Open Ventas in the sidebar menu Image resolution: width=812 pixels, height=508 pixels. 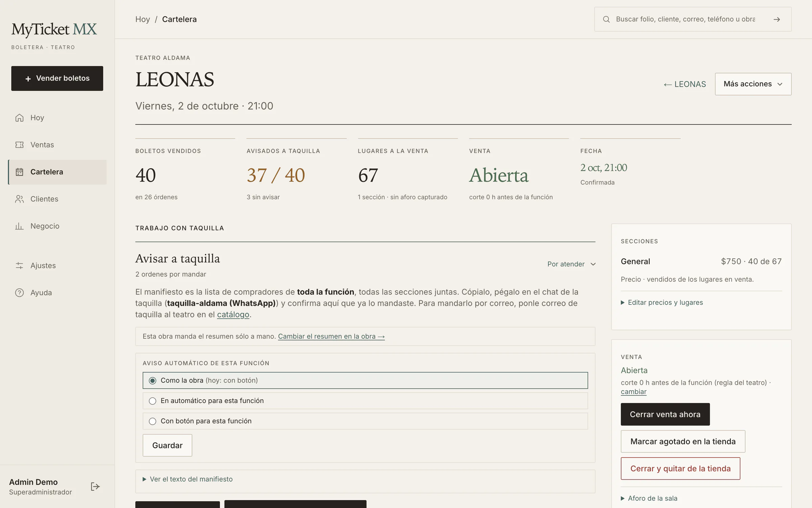57,145
